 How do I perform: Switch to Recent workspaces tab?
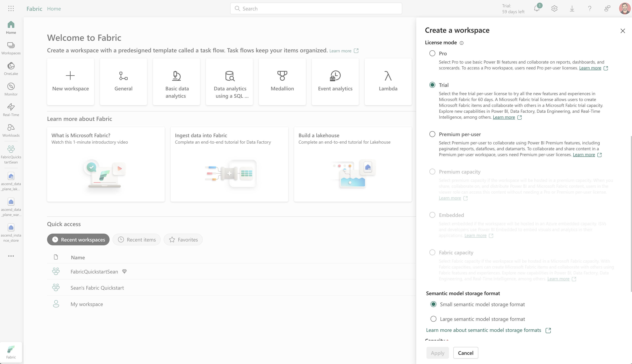tap(78, 239)
